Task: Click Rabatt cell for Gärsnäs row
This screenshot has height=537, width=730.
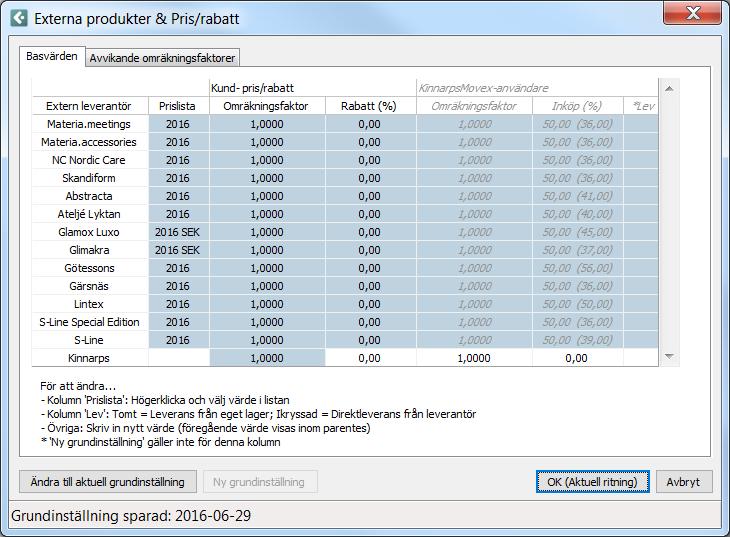Action: [370, 286]
